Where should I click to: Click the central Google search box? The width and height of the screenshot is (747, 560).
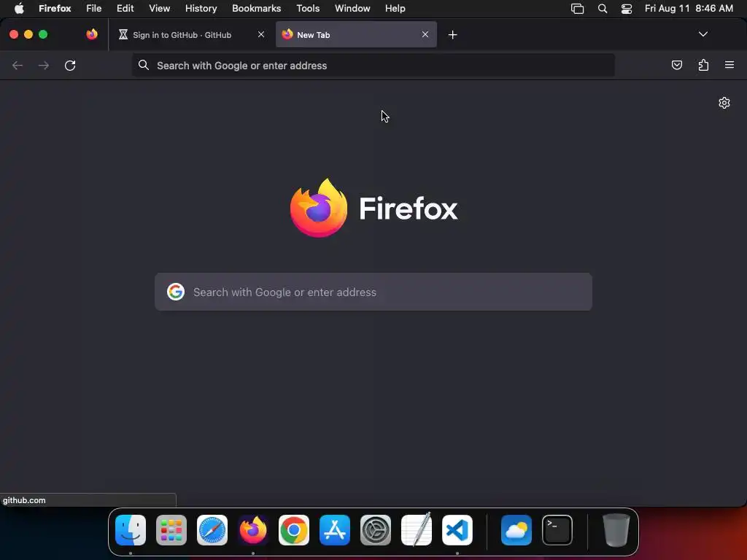click(x=373, y=292)
